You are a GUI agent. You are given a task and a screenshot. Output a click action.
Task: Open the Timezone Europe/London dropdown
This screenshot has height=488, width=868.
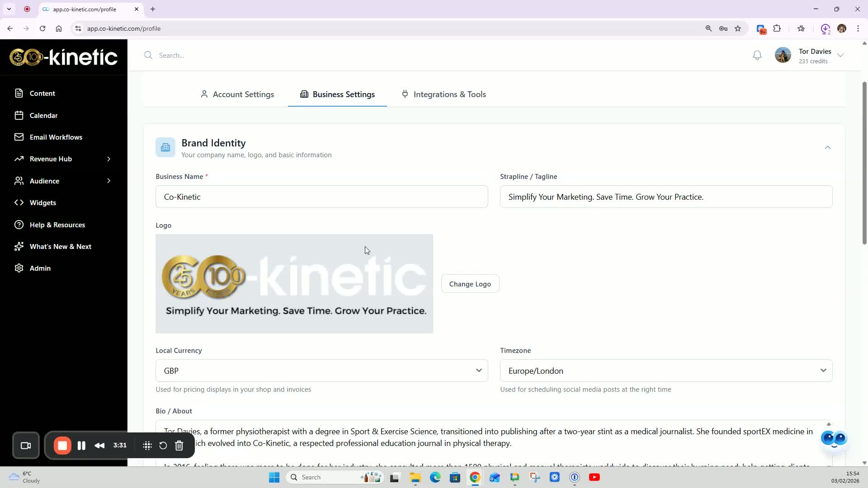pyautogui.click(x=666, y=371)
